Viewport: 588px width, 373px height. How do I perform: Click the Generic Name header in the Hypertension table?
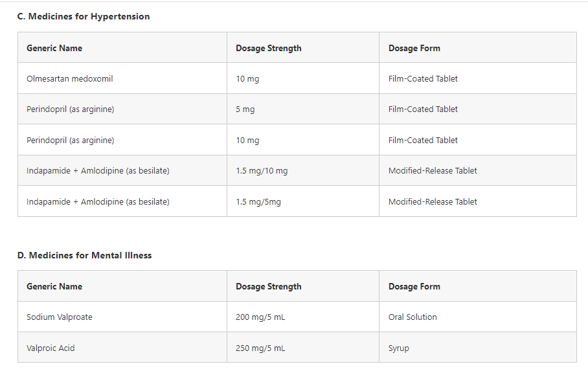point(54,48)
